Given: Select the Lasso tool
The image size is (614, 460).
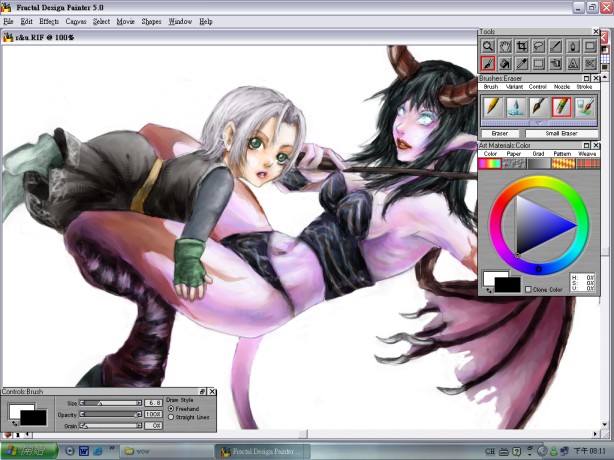Looking at the screenshot, I should (539, 46).
